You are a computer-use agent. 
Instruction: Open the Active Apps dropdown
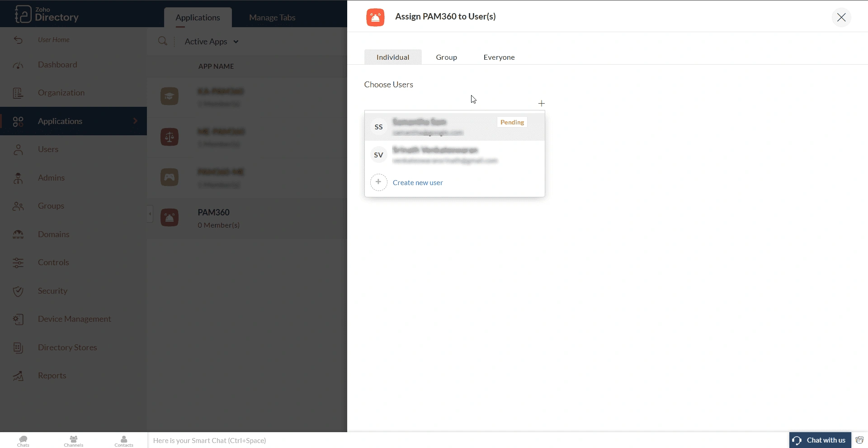[x=211, y=41]
